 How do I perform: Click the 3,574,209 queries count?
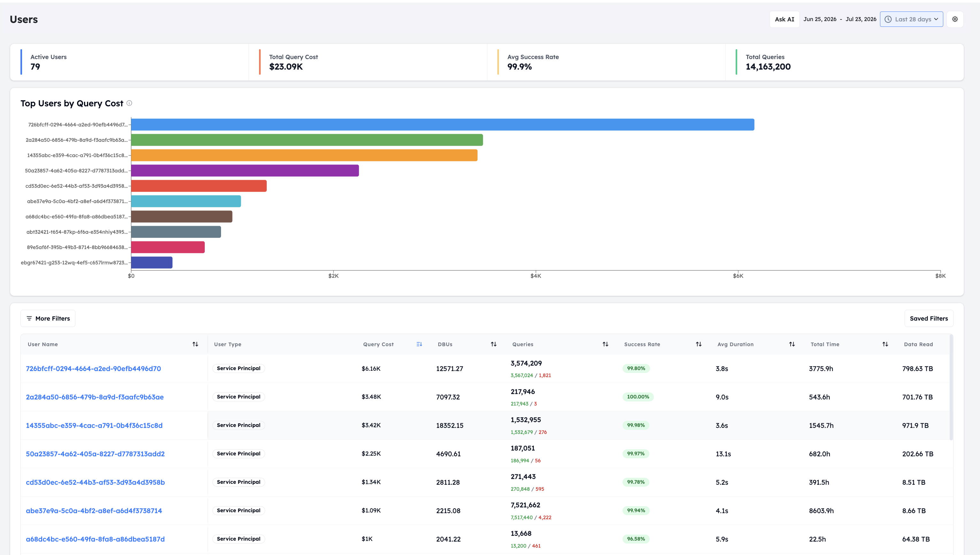[526, 363]
